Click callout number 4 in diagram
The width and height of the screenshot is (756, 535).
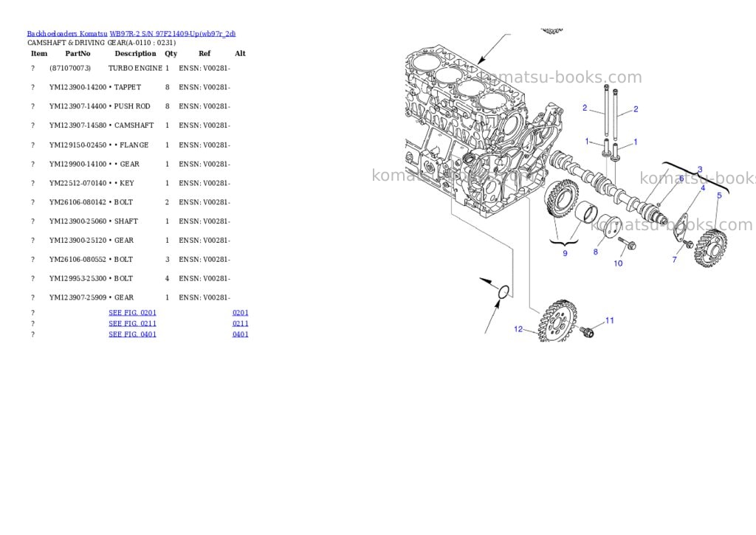[x=703, y=188]
